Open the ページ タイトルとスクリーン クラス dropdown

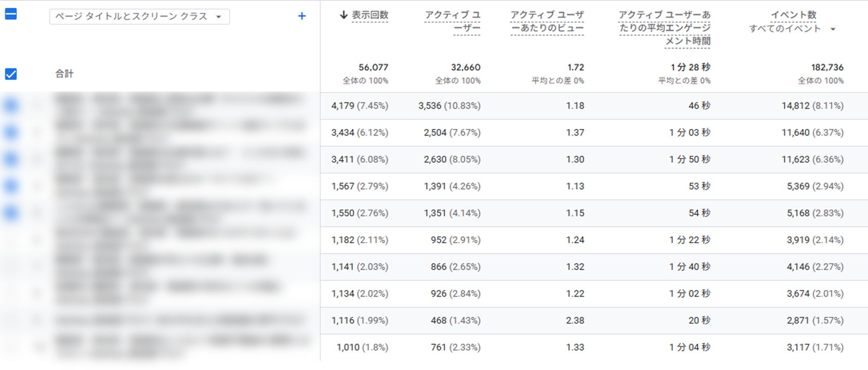coord(139,17)
